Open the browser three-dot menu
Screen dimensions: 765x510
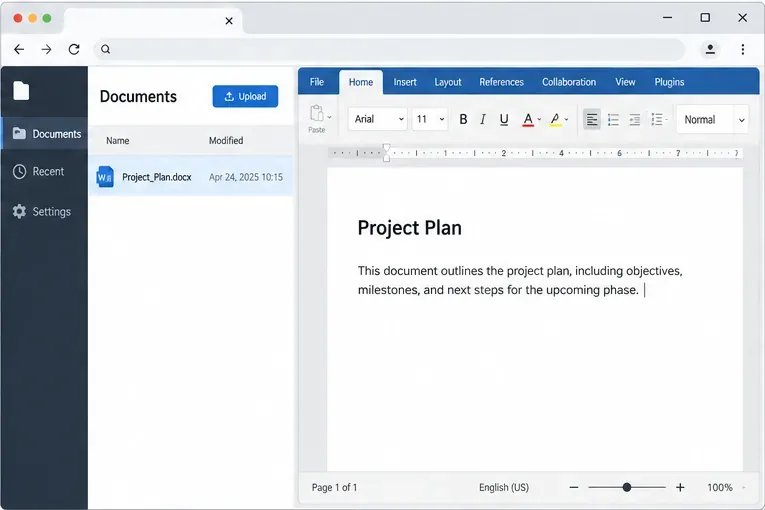click(743, 49)
